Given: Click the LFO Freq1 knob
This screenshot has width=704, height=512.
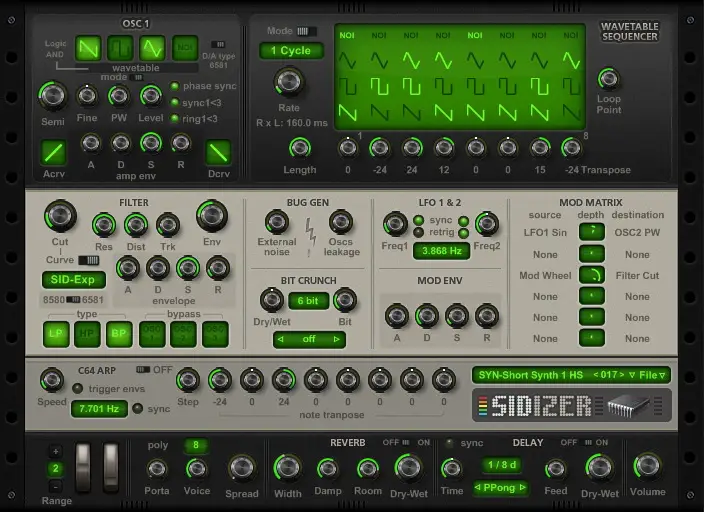Looking at the screenshot, I should (x=395, y=224).
